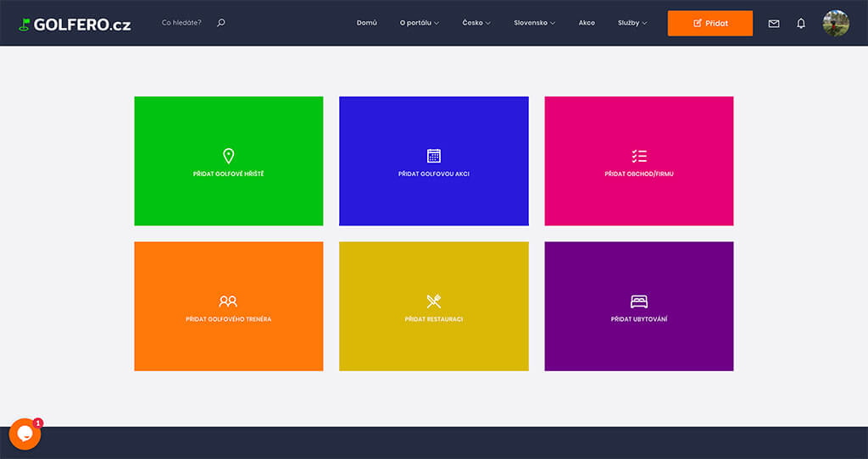Select the 'Přidat golfového trenéra' label
This screenshot has width=868, height=459.
click(x=229, y=319)
